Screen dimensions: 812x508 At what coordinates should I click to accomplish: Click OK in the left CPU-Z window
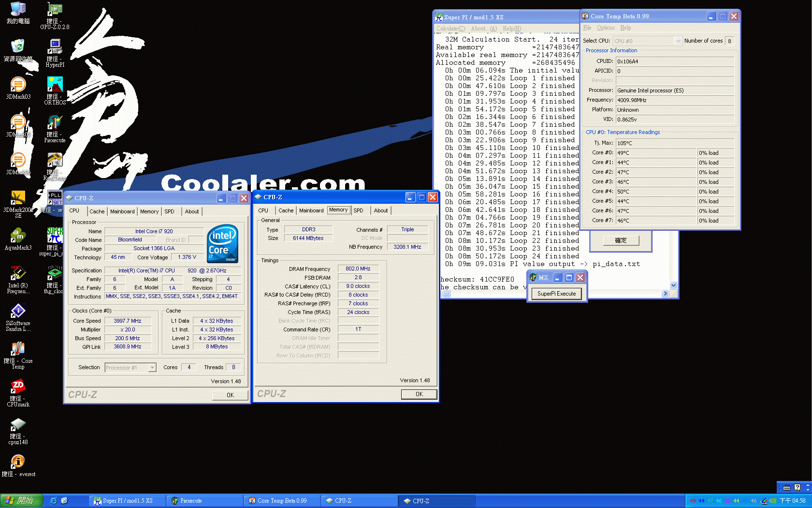tap(230, 395)
